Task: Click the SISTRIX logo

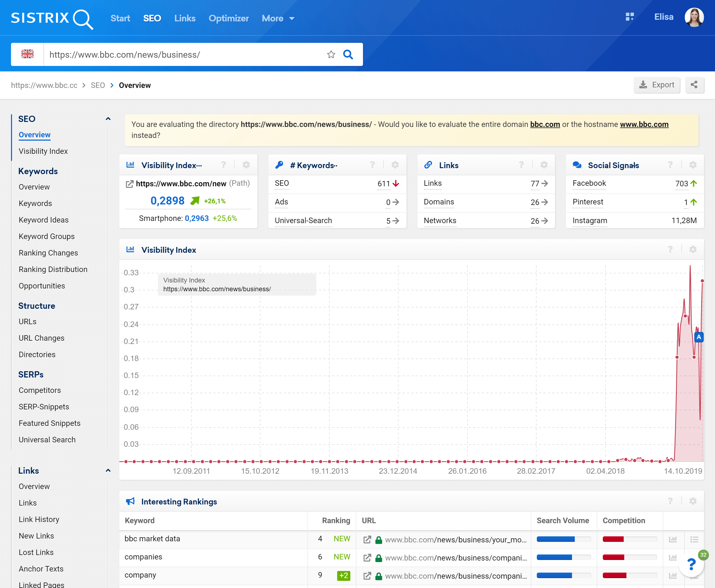Action: click(52, 19)
